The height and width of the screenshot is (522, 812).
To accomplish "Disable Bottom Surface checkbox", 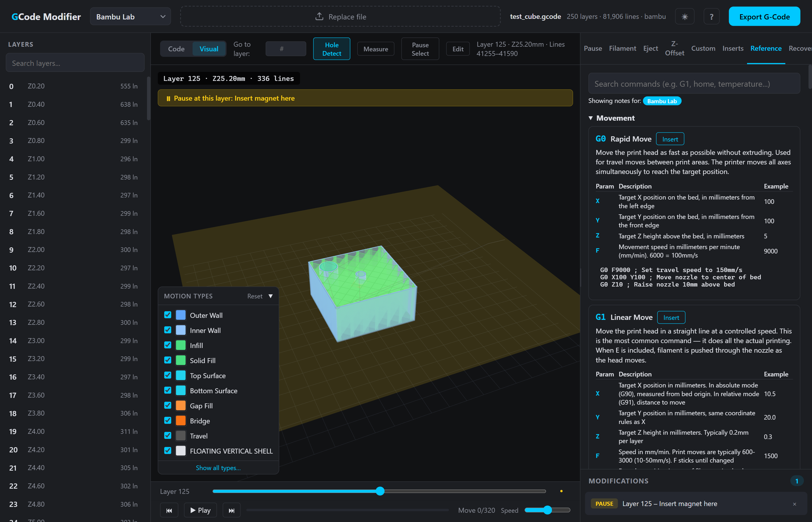I will pyautogui.click(x=168, y=390).
